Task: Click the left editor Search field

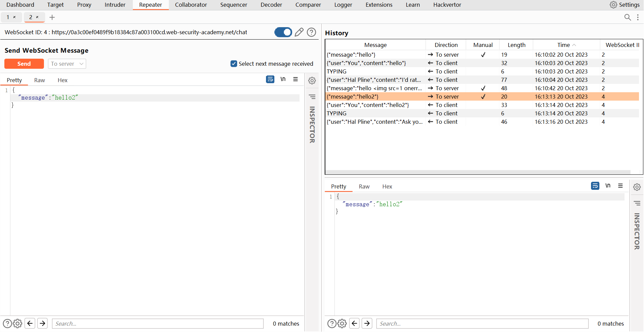Action: coord(158,323)
